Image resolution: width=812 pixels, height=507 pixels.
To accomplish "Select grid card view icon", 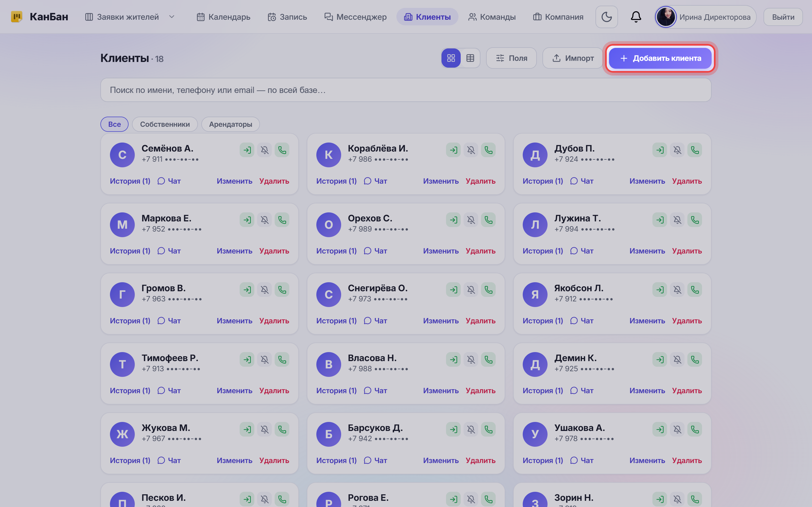I will tap(451, 58).
